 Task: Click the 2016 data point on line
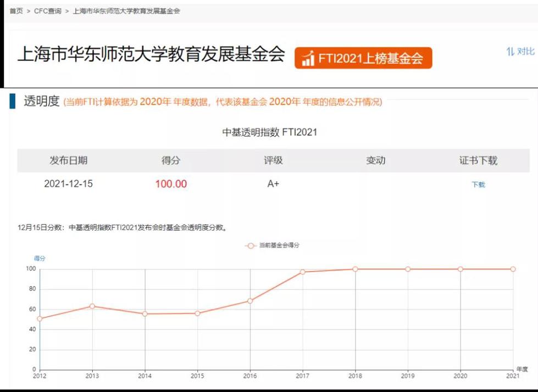click(250, 301)
